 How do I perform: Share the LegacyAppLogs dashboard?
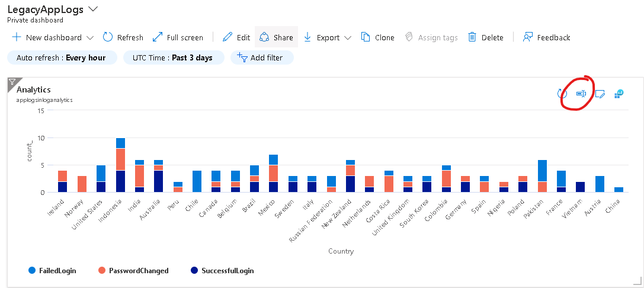(x=276, y=37)
